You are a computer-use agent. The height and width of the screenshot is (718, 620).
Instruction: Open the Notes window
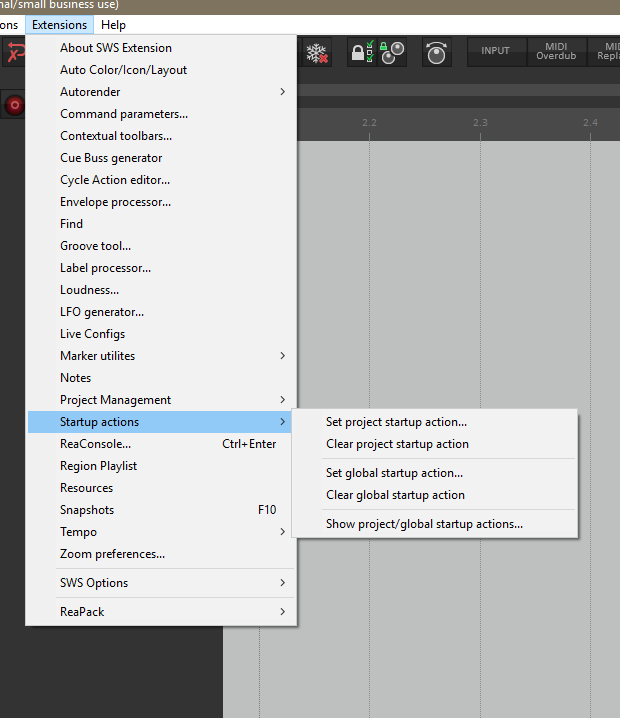click(161, 378)
